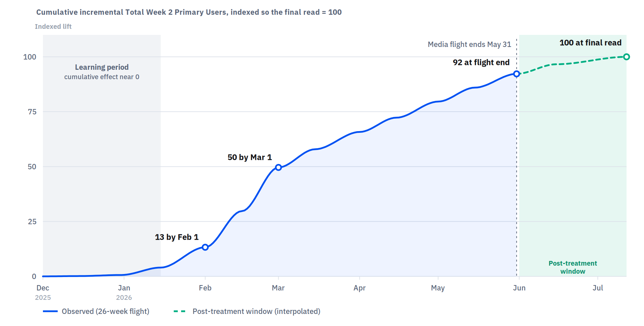Click the 'Feb' x-axis label
Image resolution: width=644 pixels, height=326 pixels.
click(205, 288)
